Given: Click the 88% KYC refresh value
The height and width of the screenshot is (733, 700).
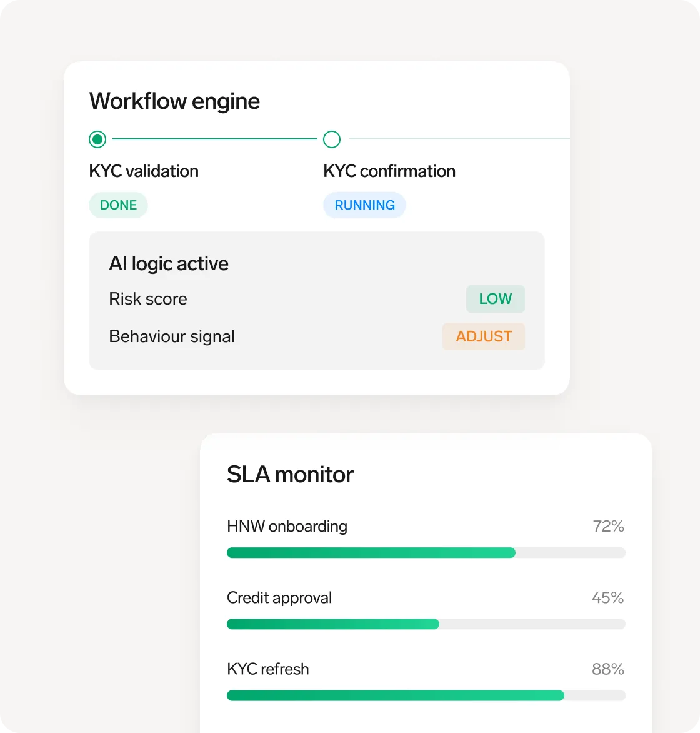Looking at the screenshot, I should pyautogui.click(x=608, y=669).
